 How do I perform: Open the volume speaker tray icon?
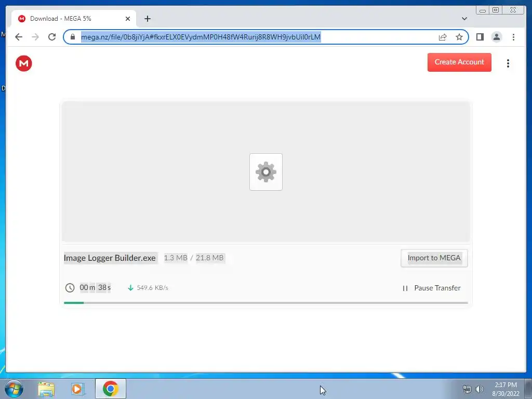tap(480, 389)
